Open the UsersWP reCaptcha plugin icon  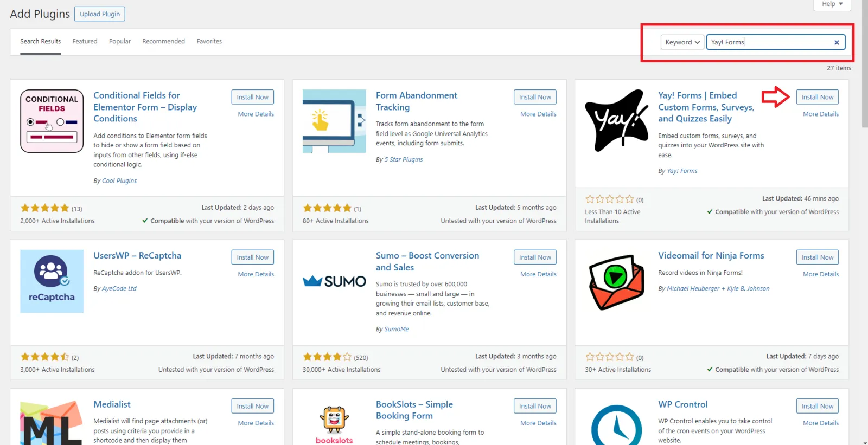[52, 281]
